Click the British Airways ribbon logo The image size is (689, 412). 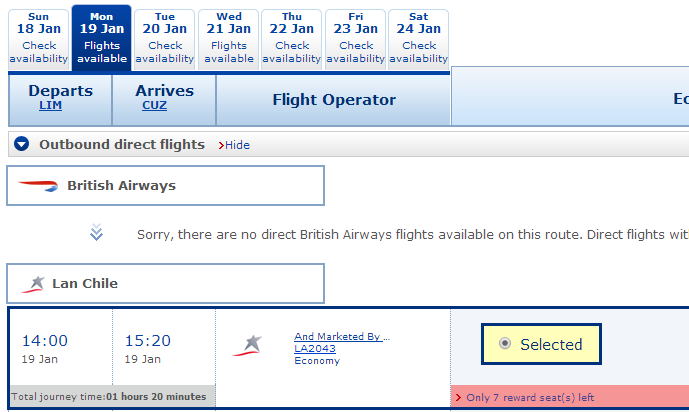click(38, 186)
